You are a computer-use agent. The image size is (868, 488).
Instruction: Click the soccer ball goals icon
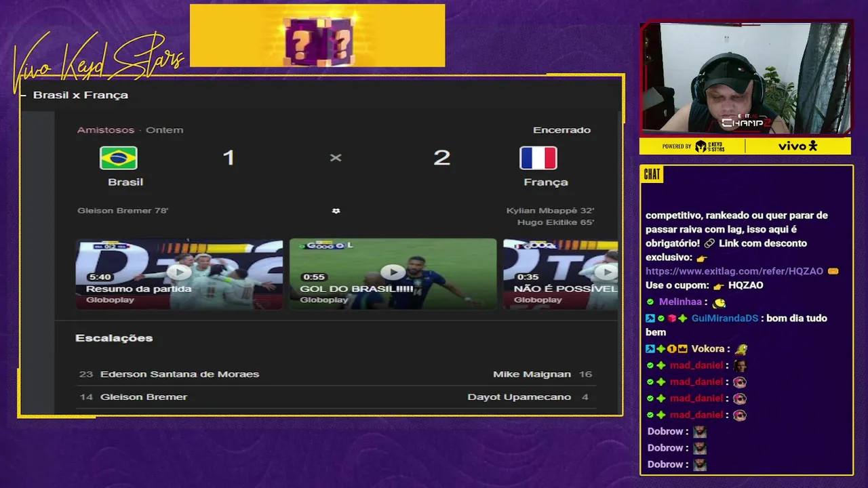pos(336,211)
